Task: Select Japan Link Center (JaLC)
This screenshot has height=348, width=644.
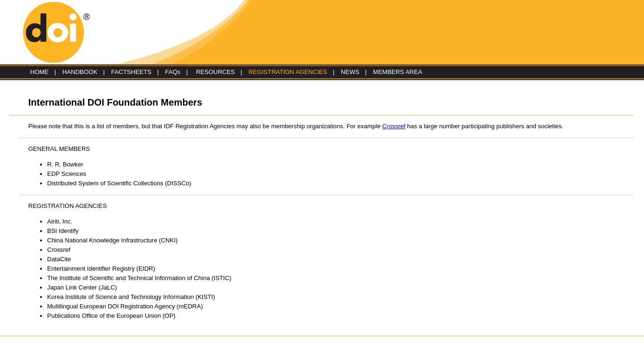Action: point(82,288)
